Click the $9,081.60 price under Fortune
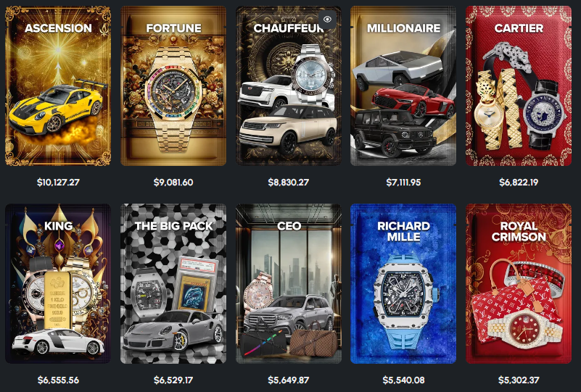 (173, 182)
